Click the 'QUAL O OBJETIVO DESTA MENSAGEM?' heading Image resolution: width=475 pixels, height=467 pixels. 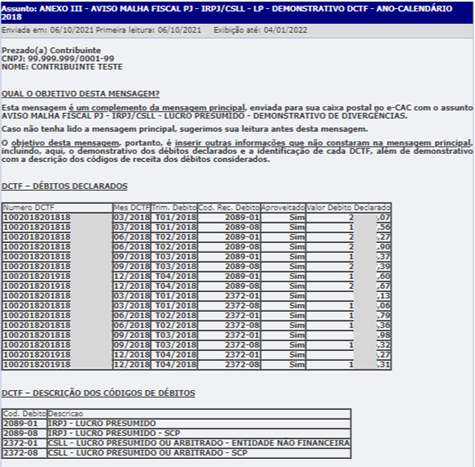(80, 94)
